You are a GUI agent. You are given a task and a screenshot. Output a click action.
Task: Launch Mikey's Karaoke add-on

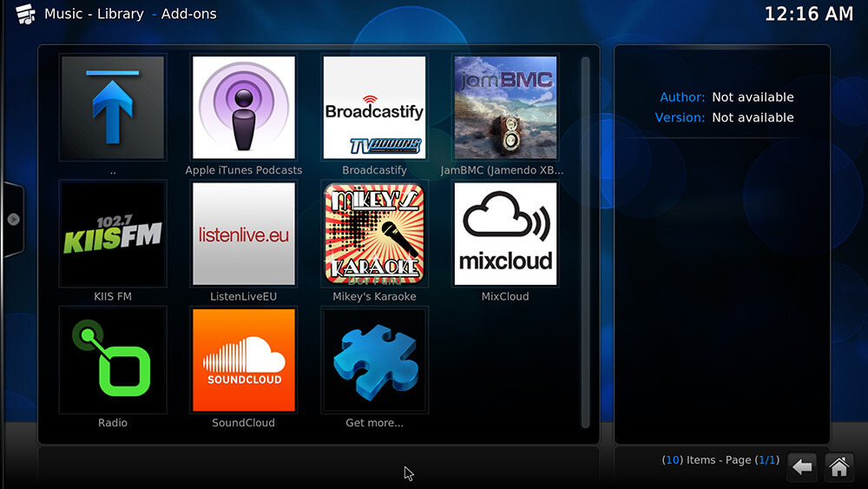(x=374, y=234)
